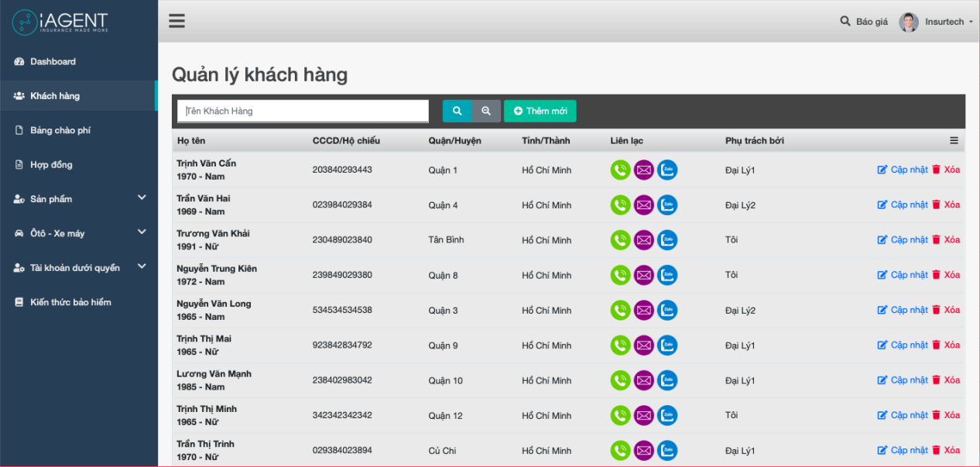980x467 pixels.
Task: Click Cập nhật for Nguyễn Trung Kiên
Action: pyautogui.click(x=902, y=275)
